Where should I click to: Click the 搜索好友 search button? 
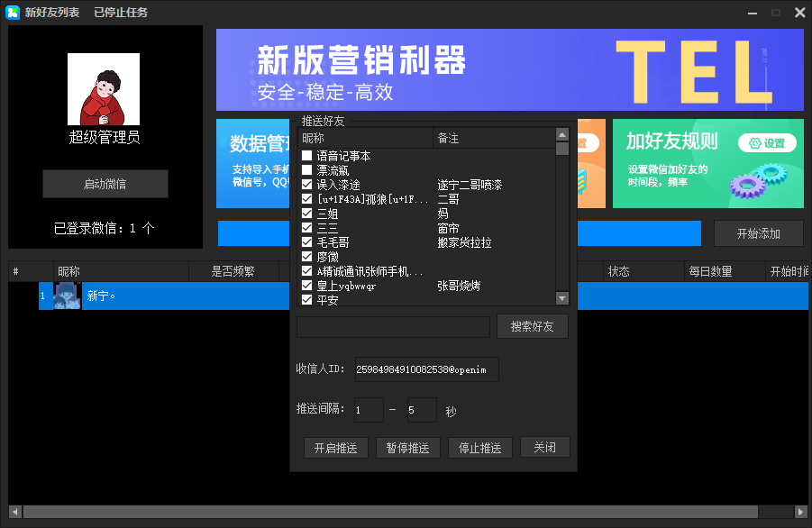532,326
